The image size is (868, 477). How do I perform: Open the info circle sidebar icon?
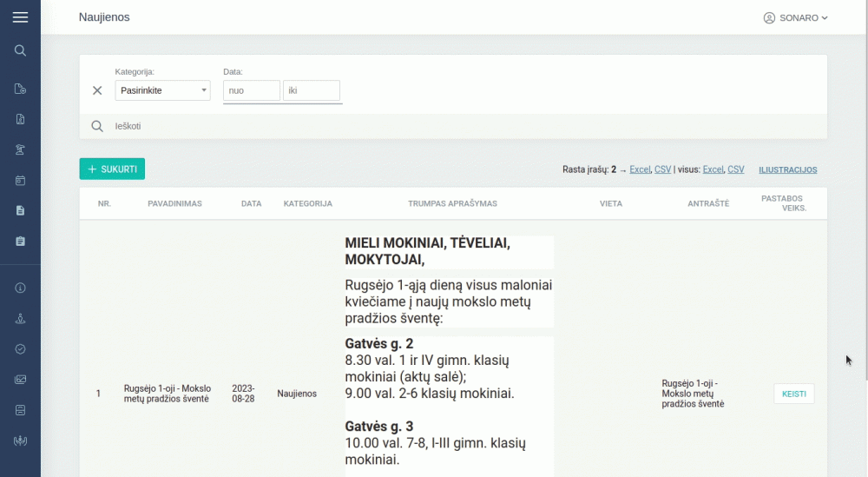tap(20, 288)
